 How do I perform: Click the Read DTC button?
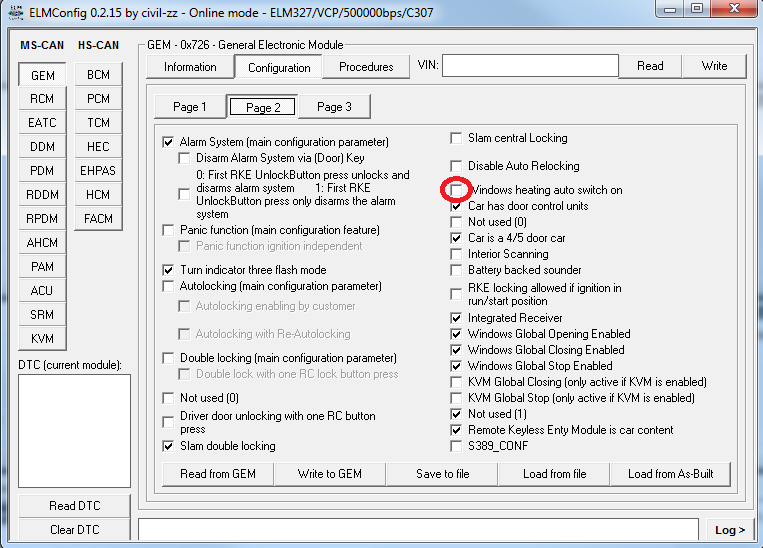(75, 506)
